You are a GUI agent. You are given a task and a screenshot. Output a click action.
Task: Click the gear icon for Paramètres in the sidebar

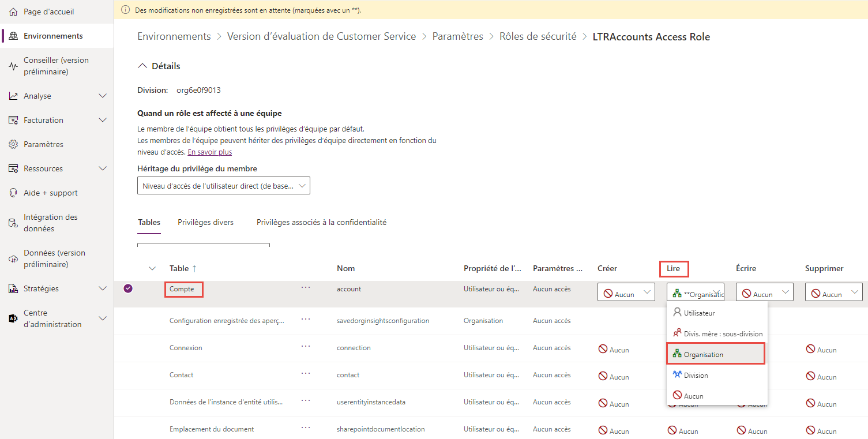[13, 144]
